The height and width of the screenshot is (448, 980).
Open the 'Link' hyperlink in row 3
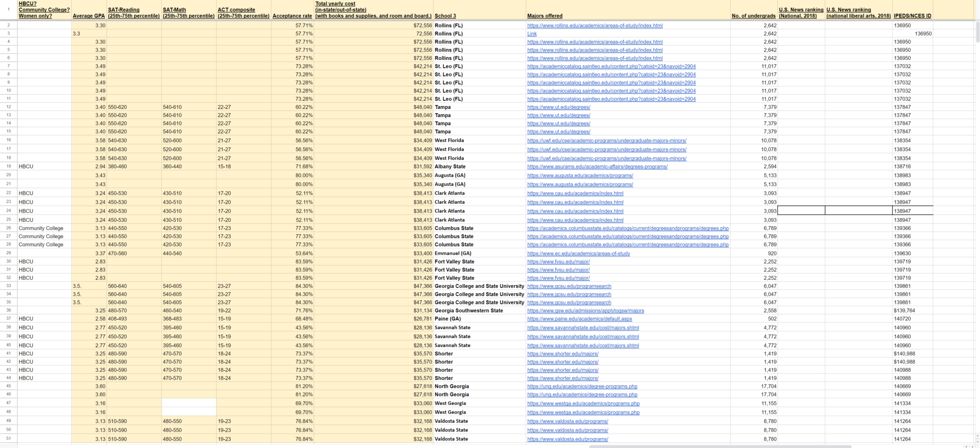point(532,34)
